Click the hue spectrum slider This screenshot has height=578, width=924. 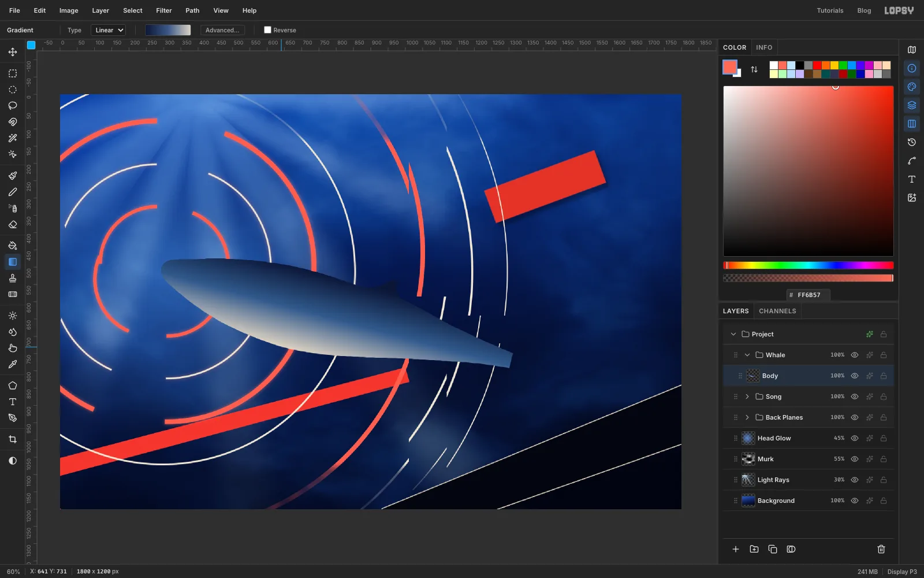click(x=808, y=265)
